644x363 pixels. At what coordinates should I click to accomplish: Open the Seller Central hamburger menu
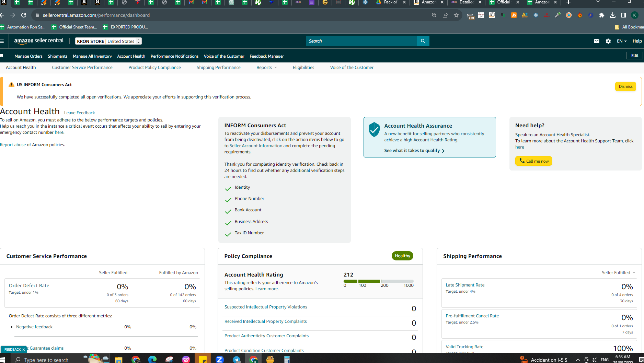click(x=2, y=41)
